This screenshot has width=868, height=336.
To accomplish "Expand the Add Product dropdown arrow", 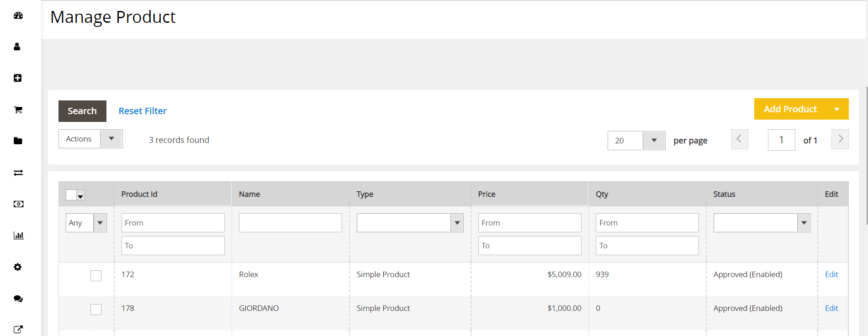I will tap(837, 109).
